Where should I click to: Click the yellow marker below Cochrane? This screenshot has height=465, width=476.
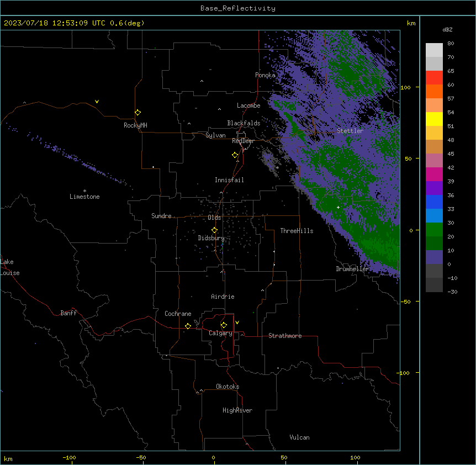click(188, 326)
